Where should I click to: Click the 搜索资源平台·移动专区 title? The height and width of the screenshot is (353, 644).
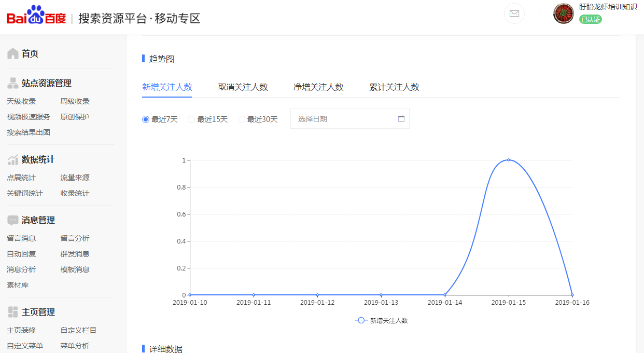(139, 18)
